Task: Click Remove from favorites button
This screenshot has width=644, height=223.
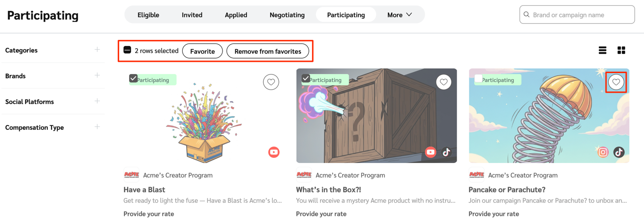Action: pos(268,51)
